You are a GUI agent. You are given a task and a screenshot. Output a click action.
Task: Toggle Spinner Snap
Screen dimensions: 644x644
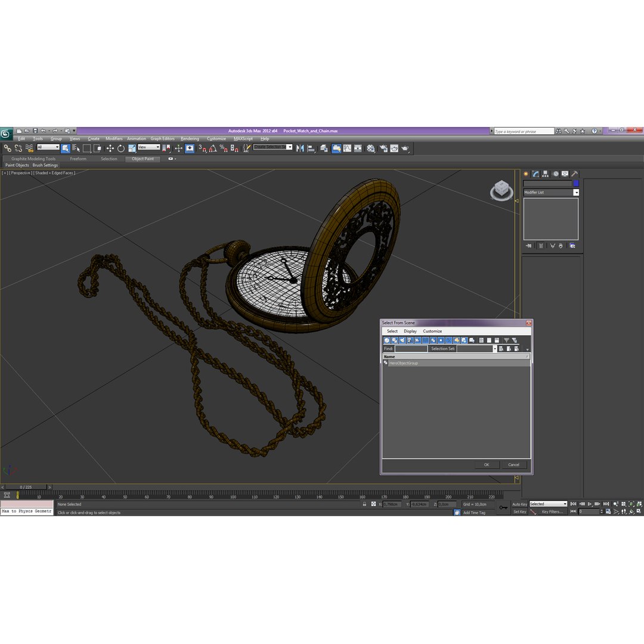point(234,148)
